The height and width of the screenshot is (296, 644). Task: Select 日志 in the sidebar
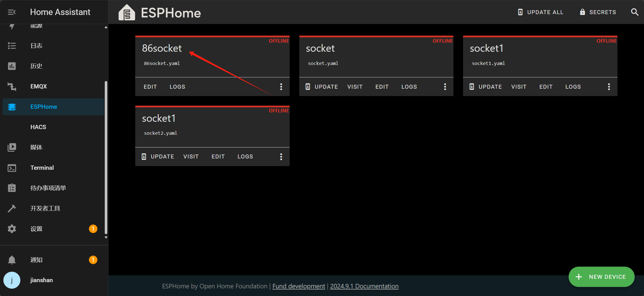(x=53, y=46)
